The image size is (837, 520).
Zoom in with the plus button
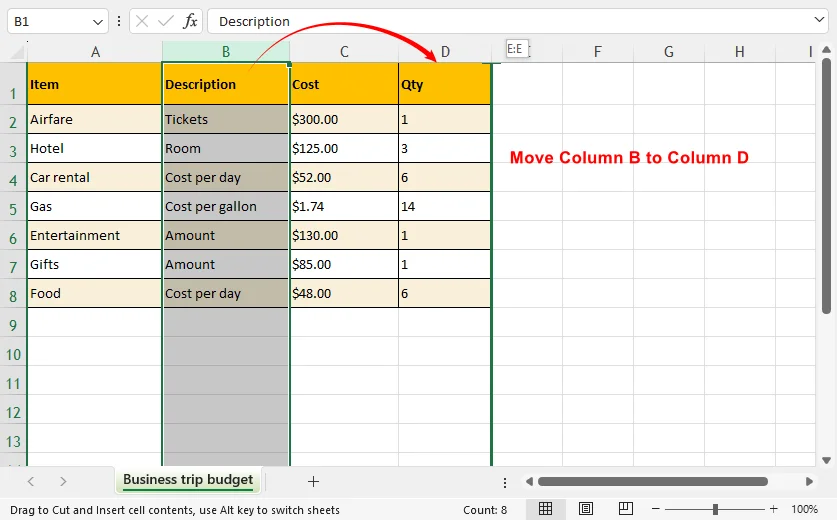click(x=773, y=509)
